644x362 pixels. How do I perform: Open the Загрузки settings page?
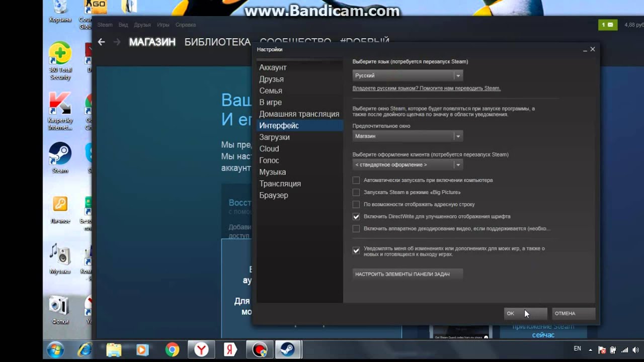pyautogui.click(x=300, y=137)
